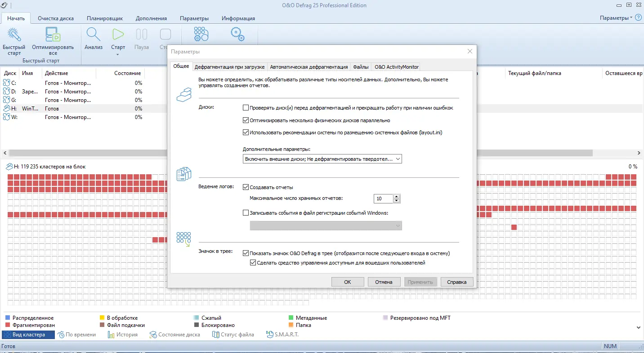This screenshot has height=353, width=644.
Task: Toggle the Создавать отчеты checkbox
Action: (x=246, y=187)
